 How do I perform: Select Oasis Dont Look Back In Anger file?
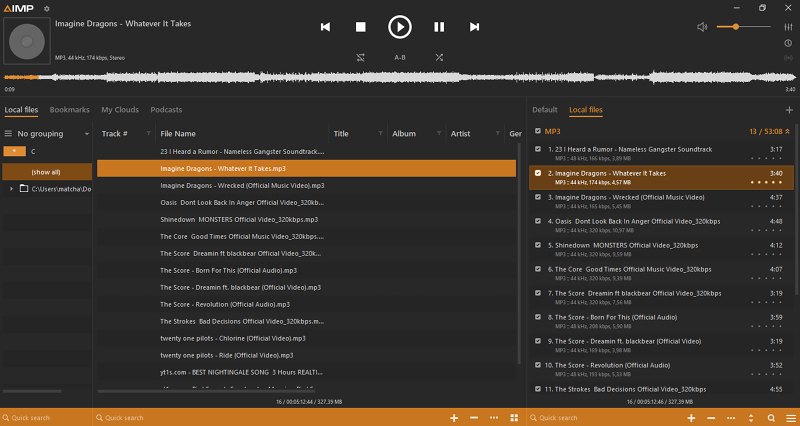(x=306, y=203)
